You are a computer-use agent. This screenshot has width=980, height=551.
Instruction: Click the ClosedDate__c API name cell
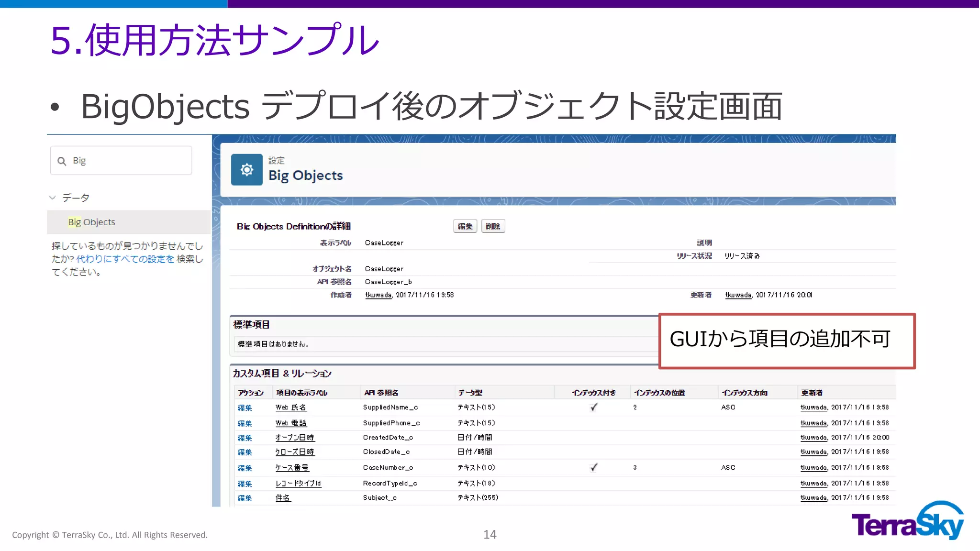(x=386, y=452)
